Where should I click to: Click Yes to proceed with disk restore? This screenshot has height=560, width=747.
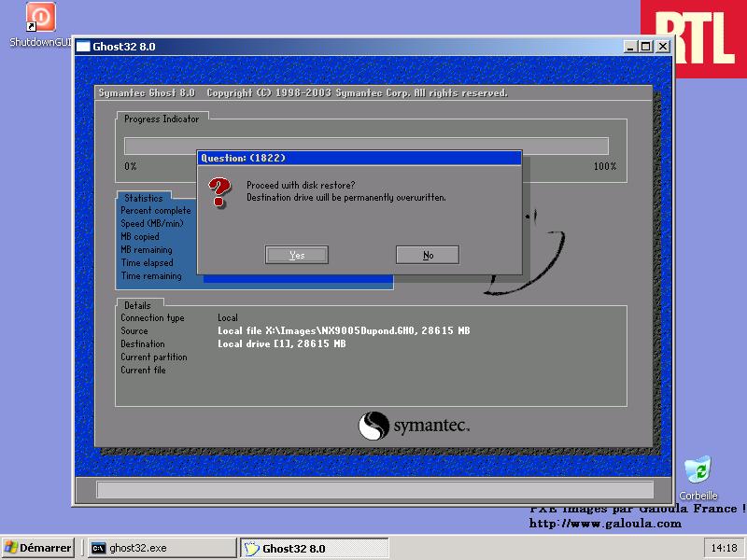click(x=297, y=255)
